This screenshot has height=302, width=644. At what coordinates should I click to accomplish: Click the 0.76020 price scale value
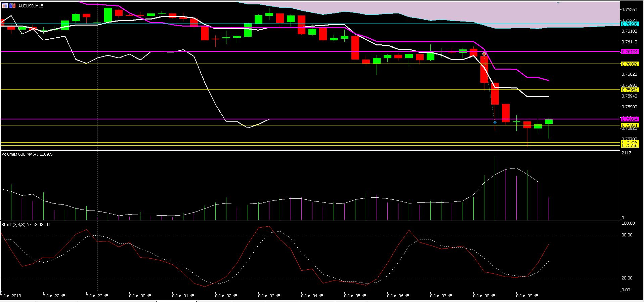tap(630, 74)
